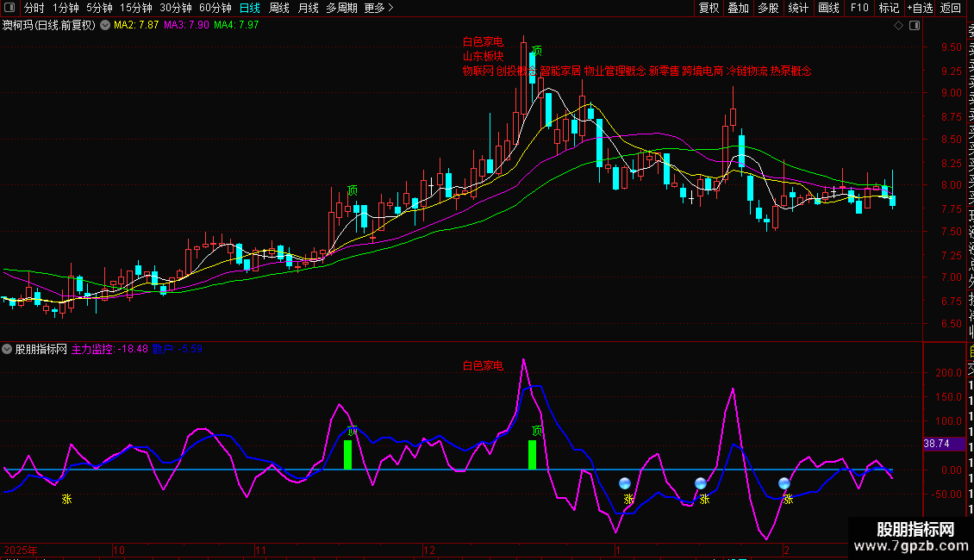Click month 11 on the time axis

tap(260, 550)
